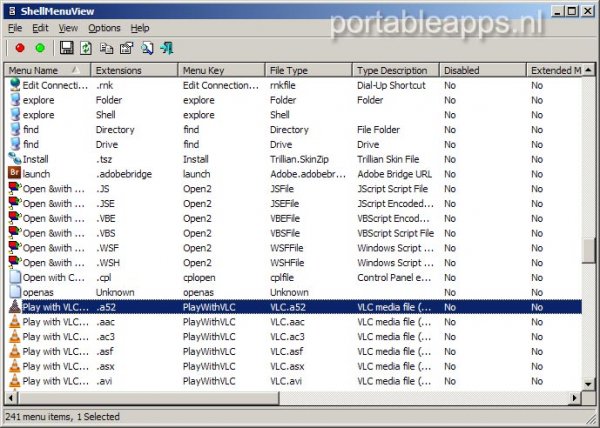Screen dimensions: 600x428
Task: Click the 'VLC.a52' file type cell
Action: coord(288,307)
